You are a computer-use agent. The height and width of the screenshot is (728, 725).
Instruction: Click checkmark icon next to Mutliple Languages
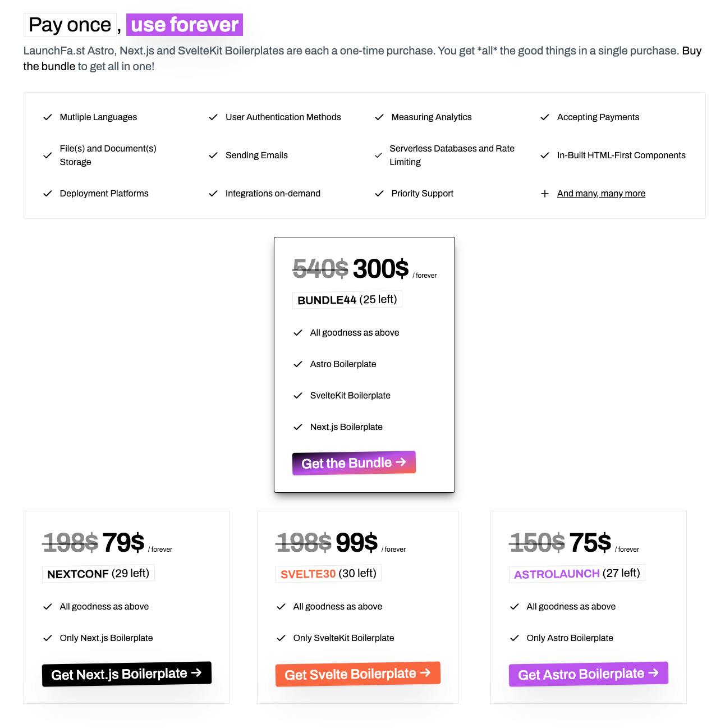pos(48,117)
